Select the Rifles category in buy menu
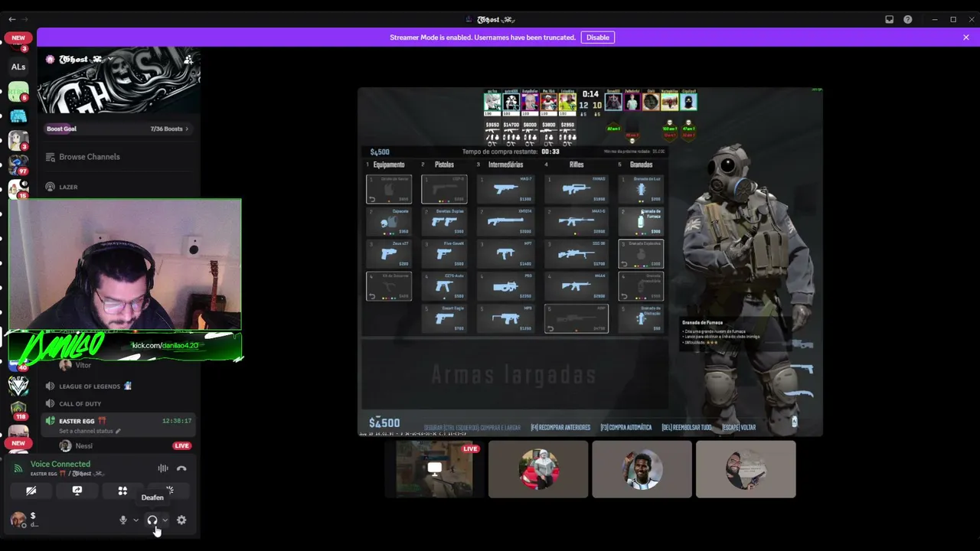 point(577,165)
